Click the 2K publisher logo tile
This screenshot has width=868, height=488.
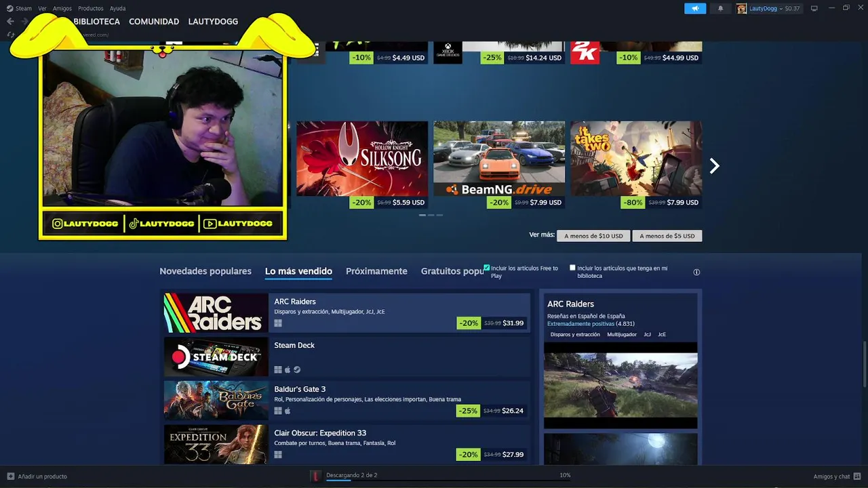[585, 53]
